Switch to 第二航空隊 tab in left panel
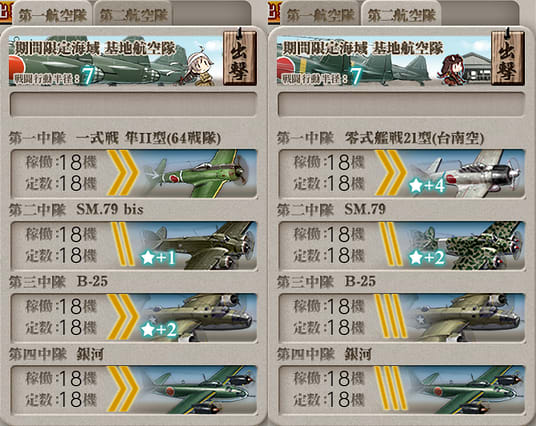The height and width of the screenshot is (426, 536). coord(134,15)
